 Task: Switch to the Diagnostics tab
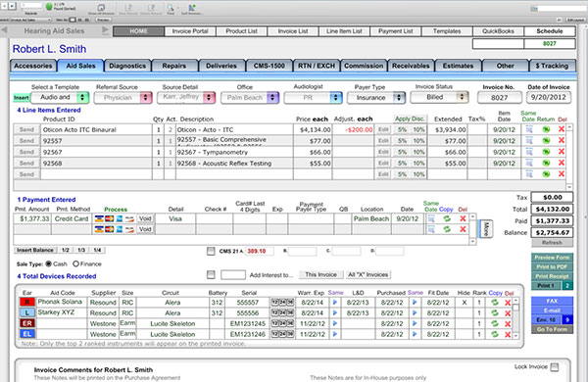127,66
